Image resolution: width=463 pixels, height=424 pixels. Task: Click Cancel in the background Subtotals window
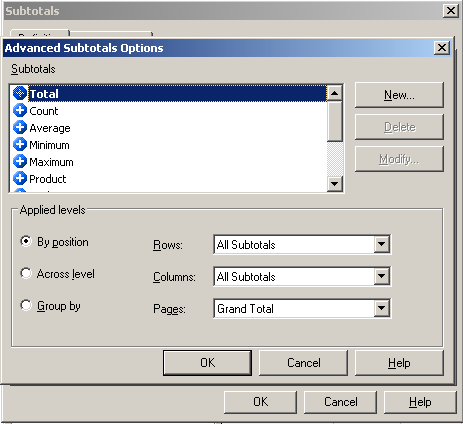coord(340,402)
